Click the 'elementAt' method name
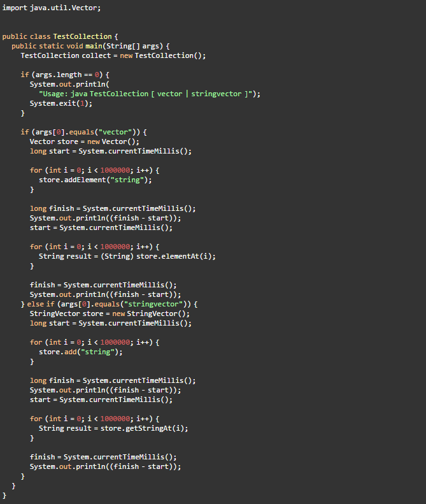Image resolution: width=426 pixels, height=504 pixels. coord(180,257)
